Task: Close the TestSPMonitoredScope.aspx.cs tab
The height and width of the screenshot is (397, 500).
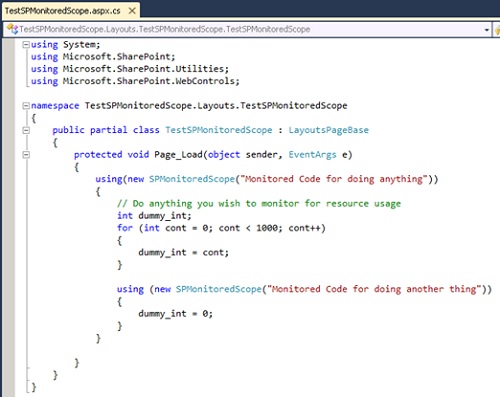Action: pyautogui.click(x=132, y=11)
